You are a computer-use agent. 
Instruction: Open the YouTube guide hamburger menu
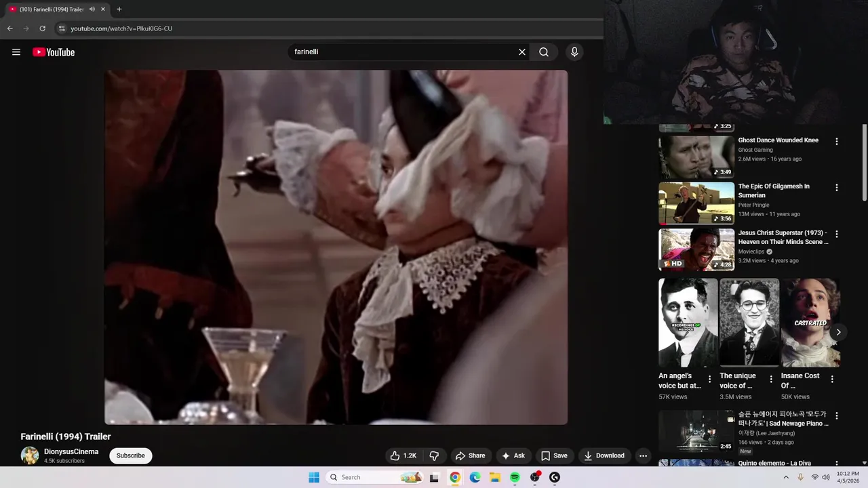(16, 52)
